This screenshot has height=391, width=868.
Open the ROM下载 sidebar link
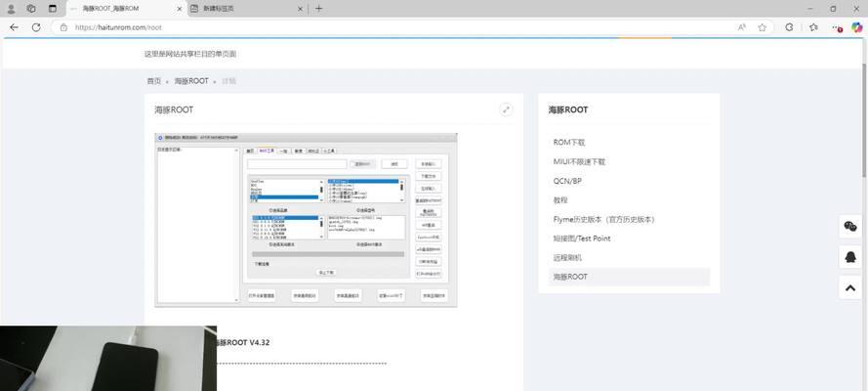point(569,143)
